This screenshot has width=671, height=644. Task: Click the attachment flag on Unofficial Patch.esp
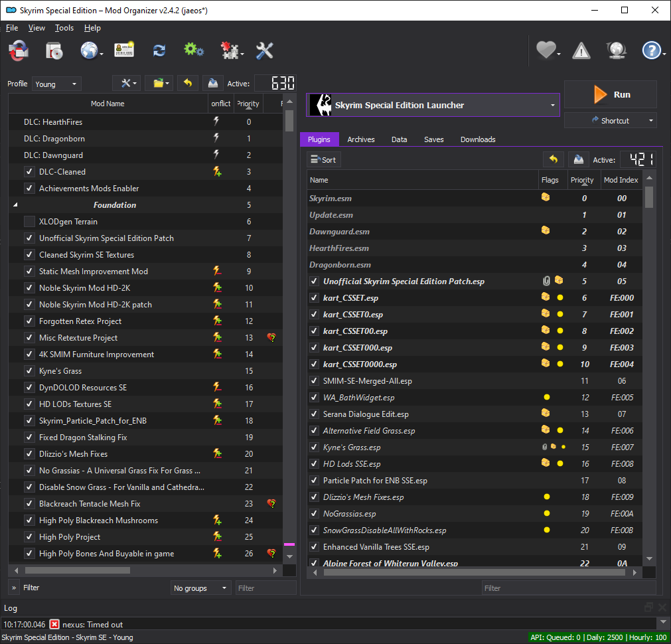tap(546, 281)
